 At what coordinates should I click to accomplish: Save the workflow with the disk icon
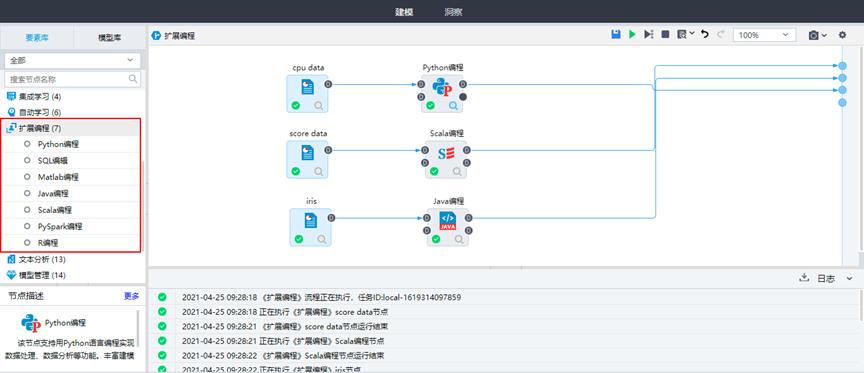pyautogui.click(x=616, y=35)
